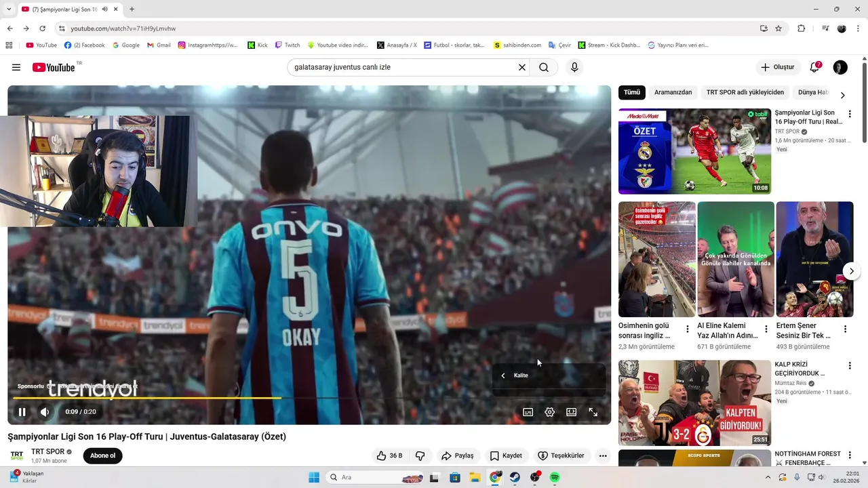Open options for Ertem Şener short

pyautogui.click(x=845, y=329)
